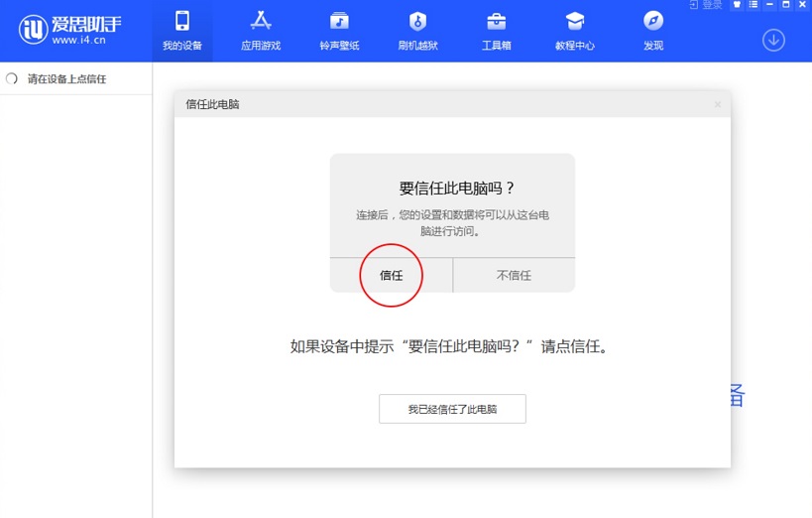Click the 爱思助手 i4 logo

tap(69, 30)
